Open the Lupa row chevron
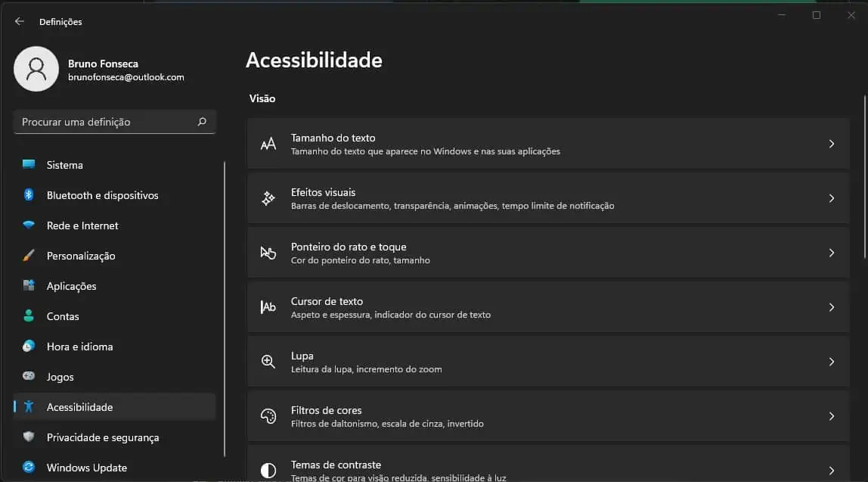868x482 pixels. pyautogui.click(x=832, y=362)
